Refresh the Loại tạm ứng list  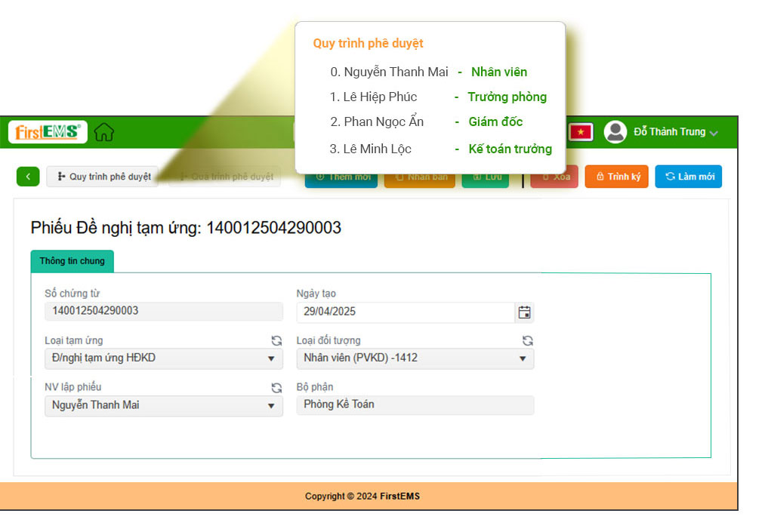[x=276, y=341]
